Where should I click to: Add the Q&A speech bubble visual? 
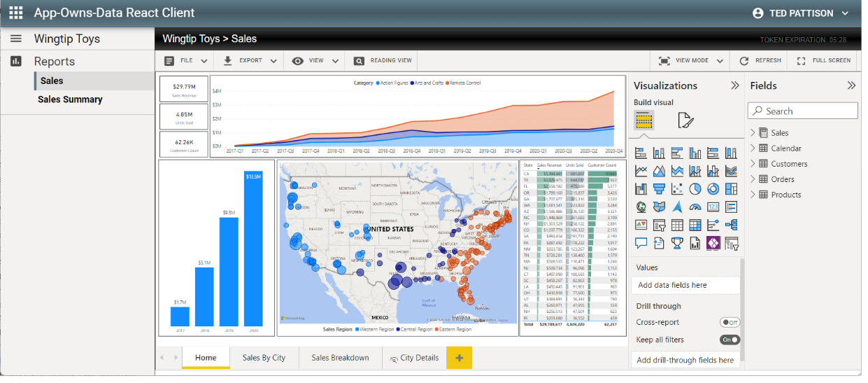tap(641, 243)
